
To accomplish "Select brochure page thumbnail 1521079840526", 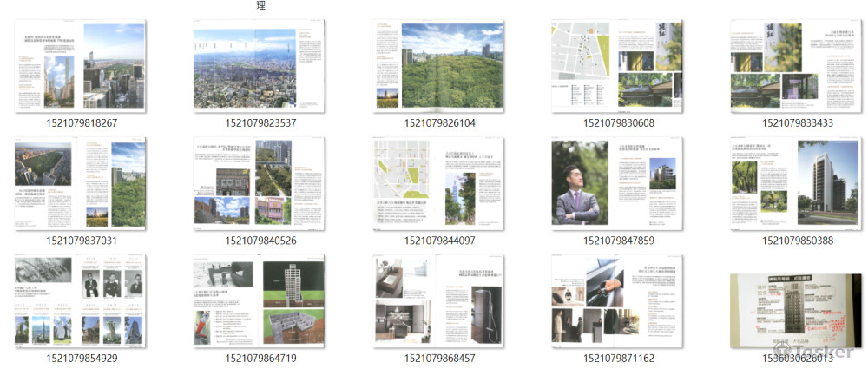I will click(260, 184).
